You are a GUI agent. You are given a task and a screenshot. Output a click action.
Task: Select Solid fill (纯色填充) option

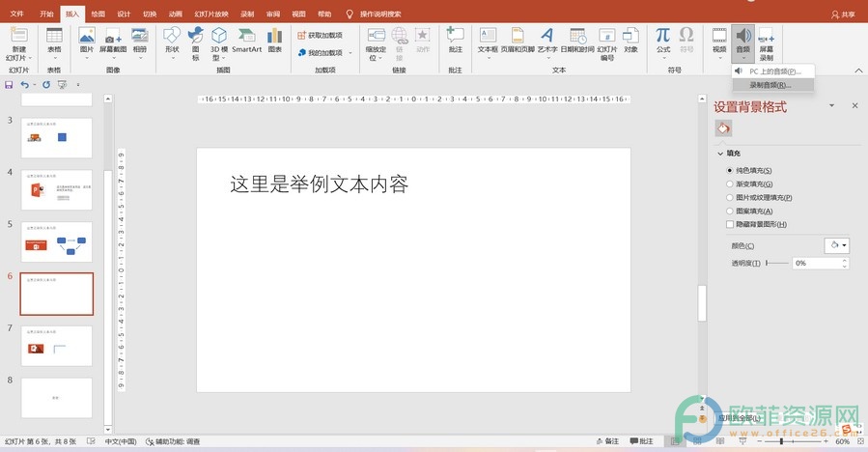coord(749,171)
